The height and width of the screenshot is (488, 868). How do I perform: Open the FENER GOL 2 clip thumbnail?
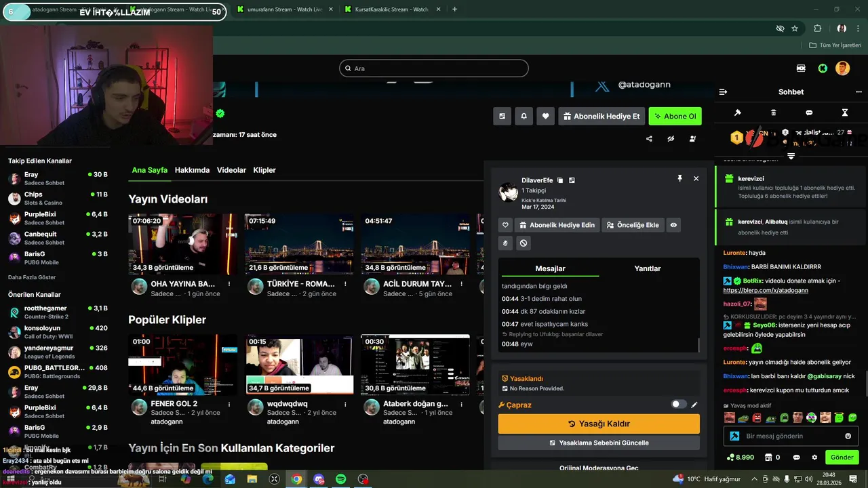coord(183,364)
